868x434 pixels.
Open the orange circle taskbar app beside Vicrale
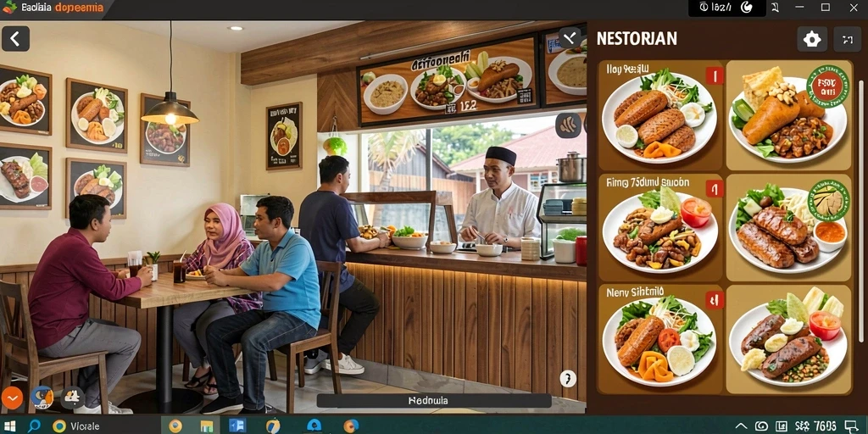(175, 426)
